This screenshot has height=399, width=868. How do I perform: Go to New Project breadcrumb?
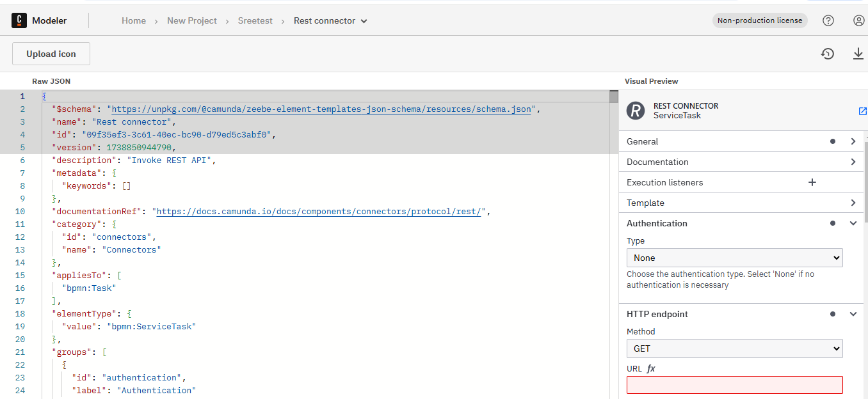tap(192, 20)
